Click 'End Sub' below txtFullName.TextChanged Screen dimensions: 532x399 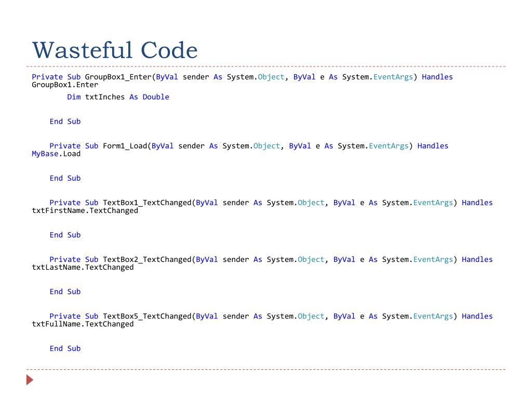point(65,349)
